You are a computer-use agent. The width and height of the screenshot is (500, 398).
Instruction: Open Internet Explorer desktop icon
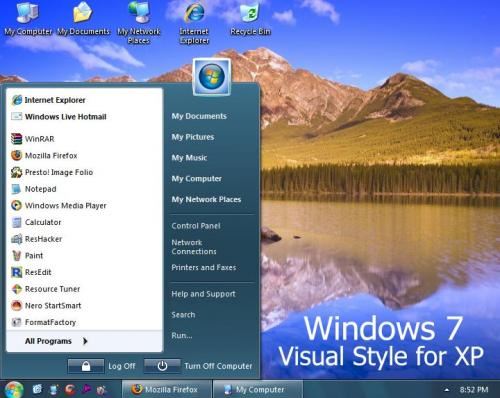[x=194, y=23]
